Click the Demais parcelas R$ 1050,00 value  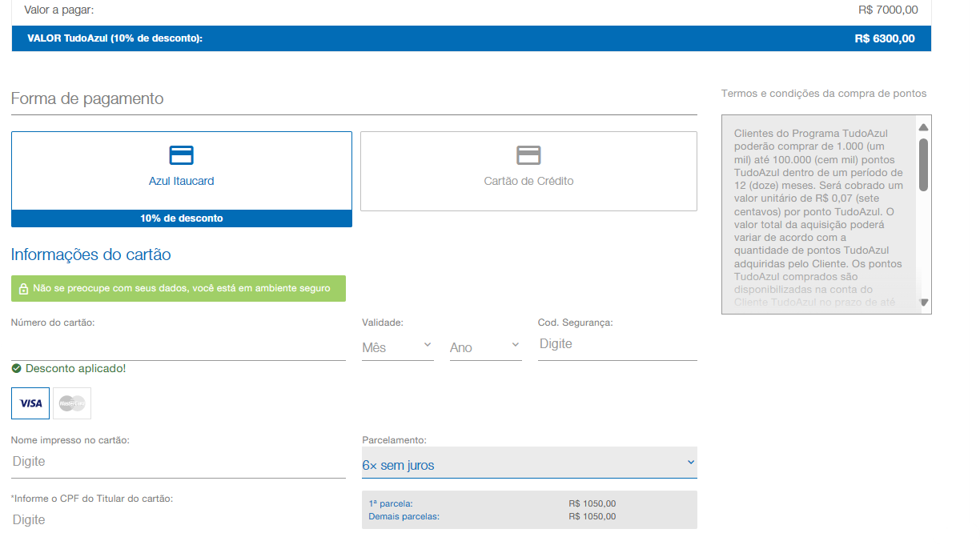click(x=592, y=517)
